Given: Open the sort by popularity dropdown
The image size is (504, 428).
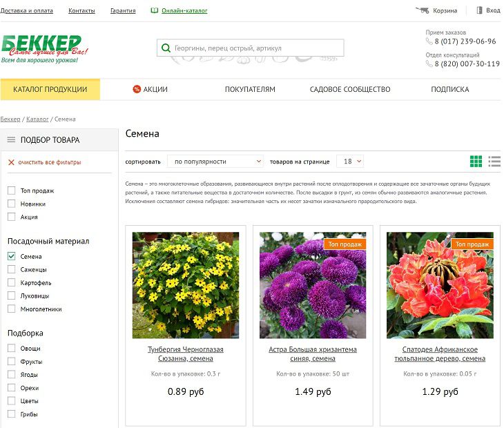Looking at the screenshot, I should [215, 162].
